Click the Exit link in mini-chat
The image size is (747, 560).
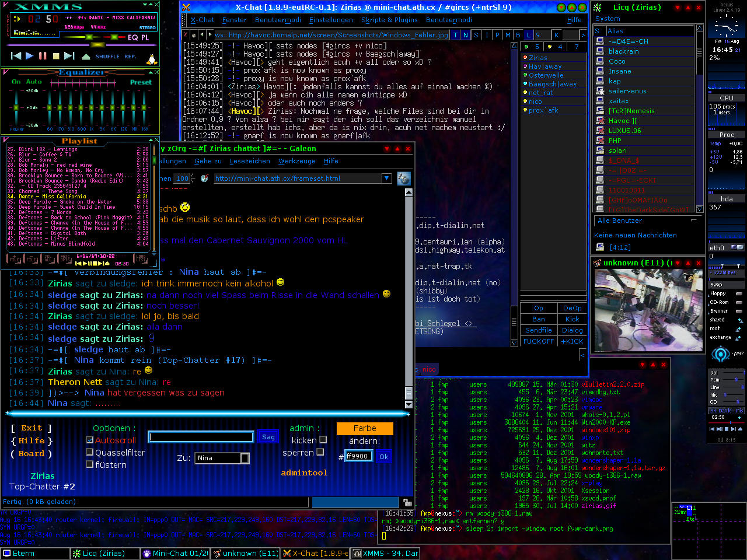32,428
